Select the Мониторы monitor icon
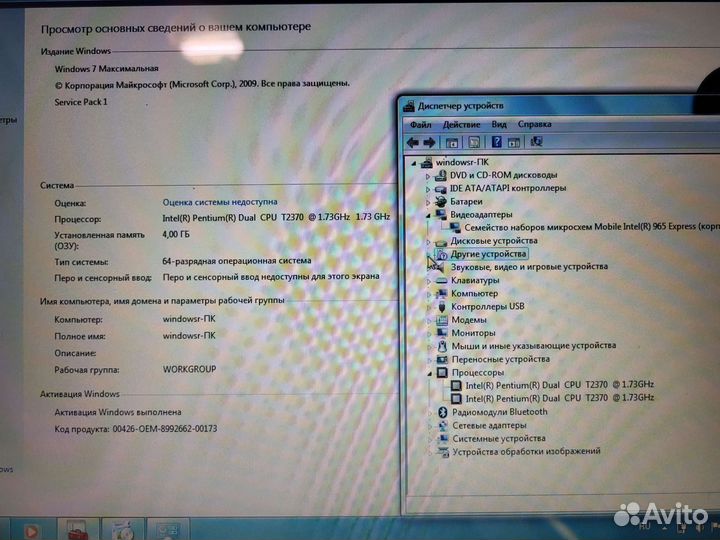This screenshot has width=720, height=540. click(442, 333)
